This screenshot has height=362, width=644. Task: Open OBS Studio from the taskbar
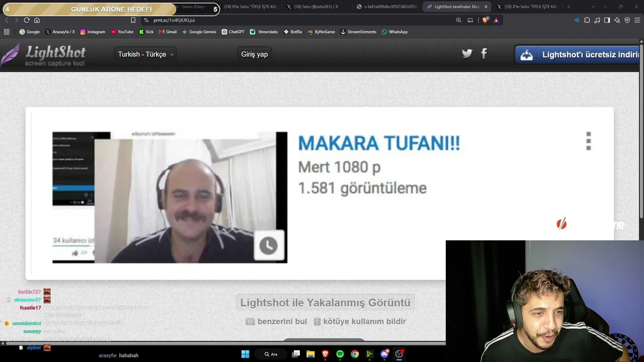(399, 354)
